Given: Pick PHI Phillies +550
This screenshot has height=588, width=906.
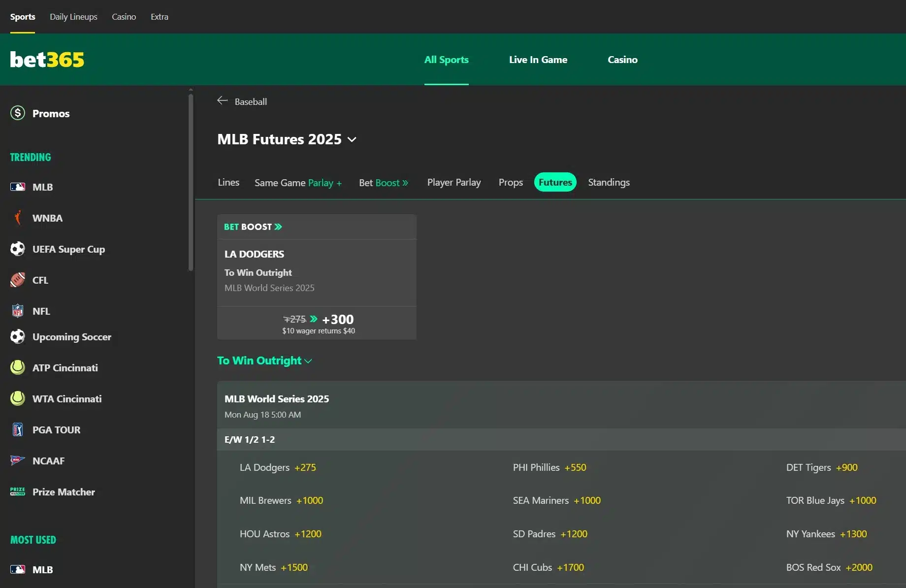Looking at the screenshot, I should [x=550, y=467].
